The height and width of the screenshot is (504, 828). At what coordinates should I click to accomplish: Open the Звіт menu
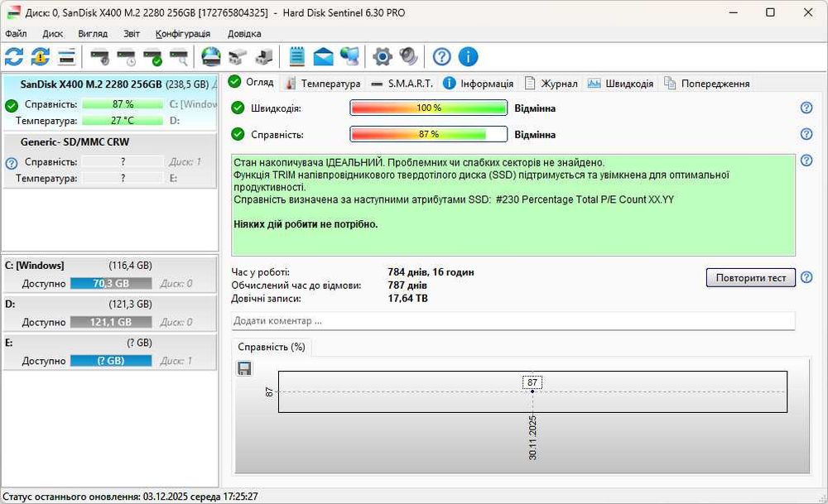click(x=132, y=34)
